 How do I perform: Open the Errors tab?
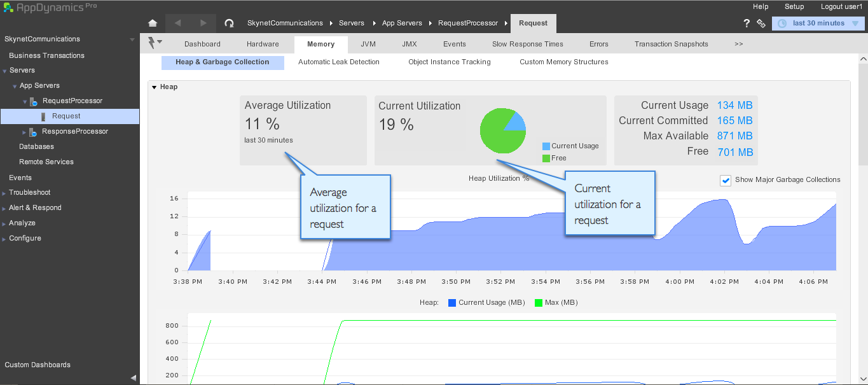[598, 45]
